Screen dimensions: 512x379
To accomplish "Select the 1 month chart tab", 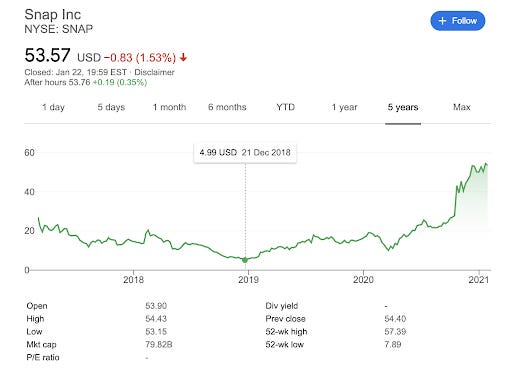I will coord(169,107).
